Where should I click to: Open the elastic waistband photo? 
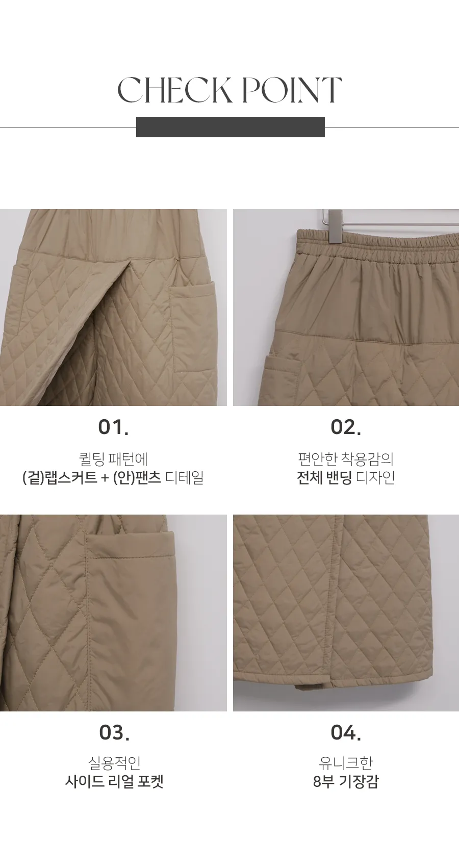point(346,308)
